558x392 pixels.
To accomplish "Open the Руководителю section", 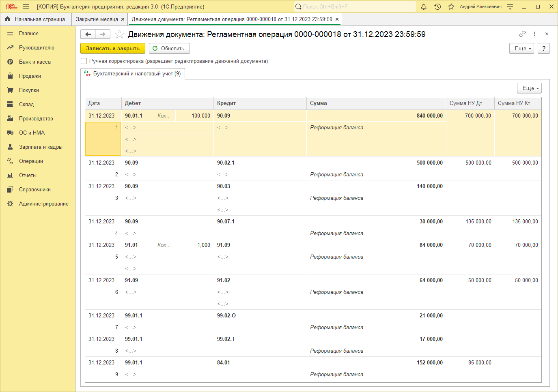I will [x=37, y=48].
